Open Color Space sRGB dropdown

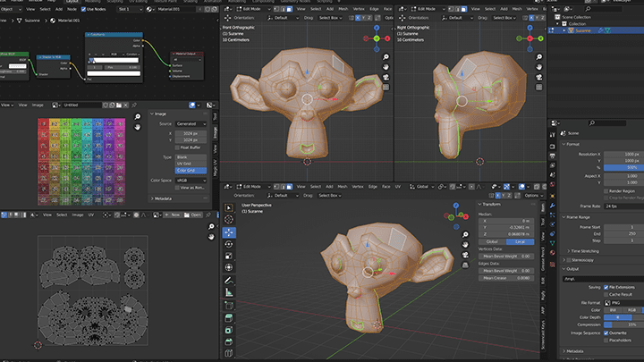pos(191,181)
